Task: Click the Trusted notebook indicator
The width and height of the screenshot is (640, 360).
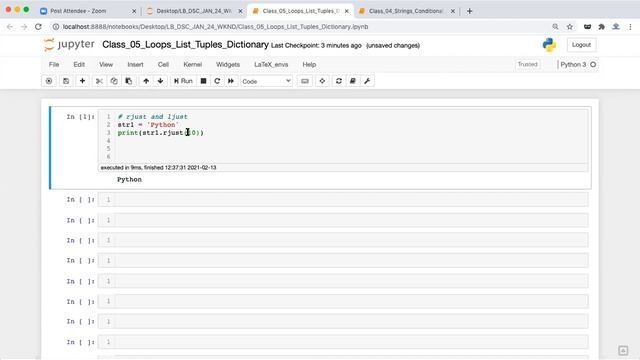Action: [x=528, y=64]
